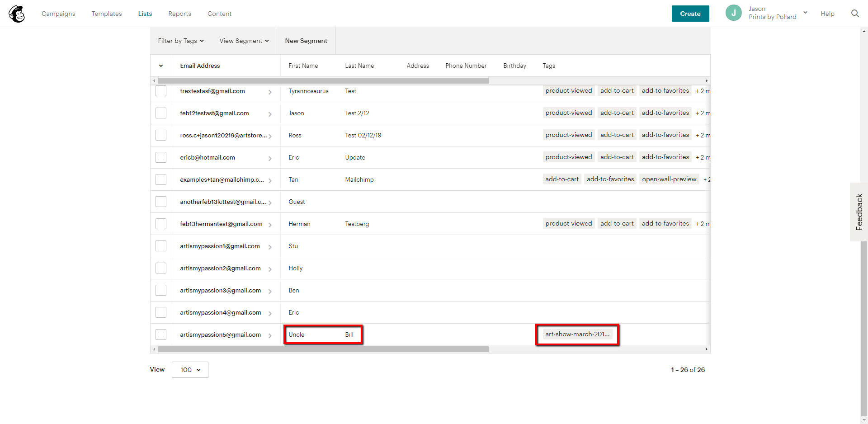868x424 pixels.
Task: Check the checkbox for feb12testasf@gmail.com
Action: pyautogui.click(x=161, y=113)
